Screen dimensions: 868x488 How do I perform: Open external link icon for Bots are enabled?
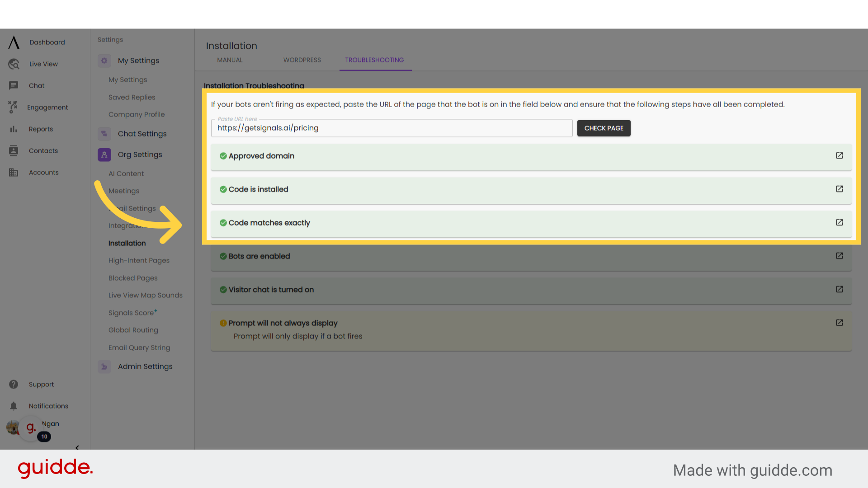pos(840,256)
